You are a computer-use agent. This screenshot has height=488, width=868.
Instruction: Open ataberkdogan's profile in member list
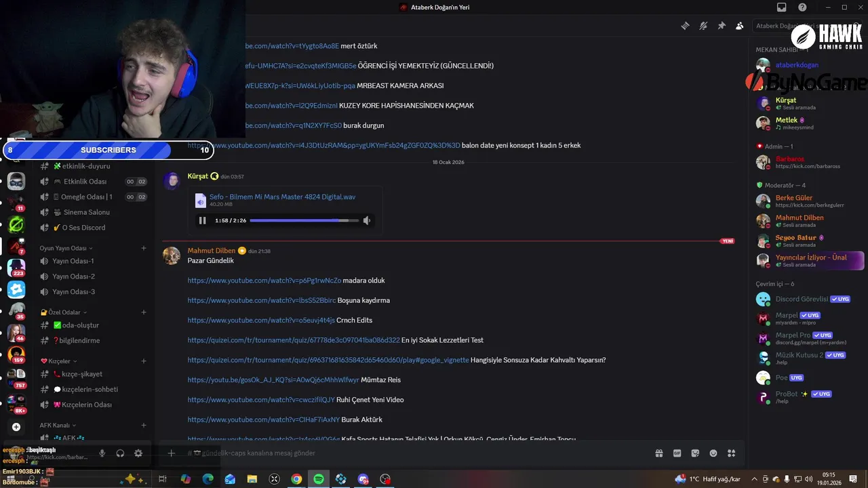[x=807, y=65]
